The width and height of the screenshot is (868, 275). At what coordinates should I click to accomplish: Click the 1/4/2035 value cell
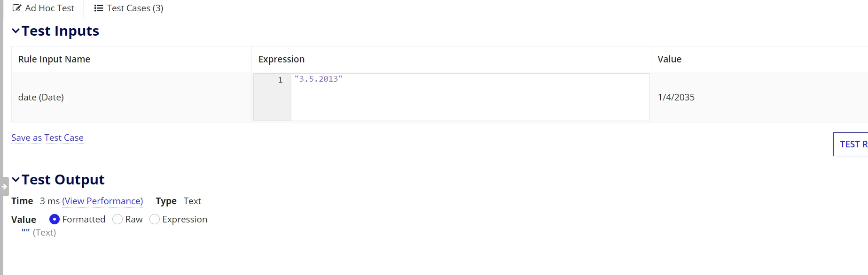coord(676,97)
